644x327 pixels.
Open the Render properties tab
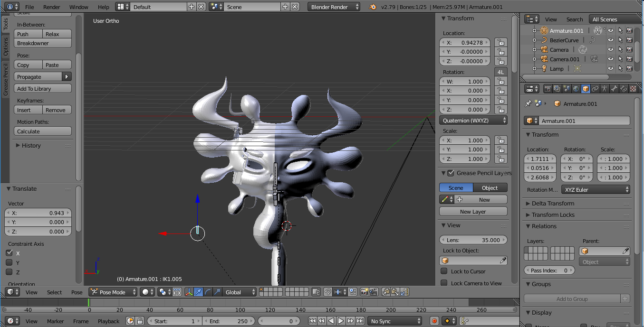tap(548, 89)
